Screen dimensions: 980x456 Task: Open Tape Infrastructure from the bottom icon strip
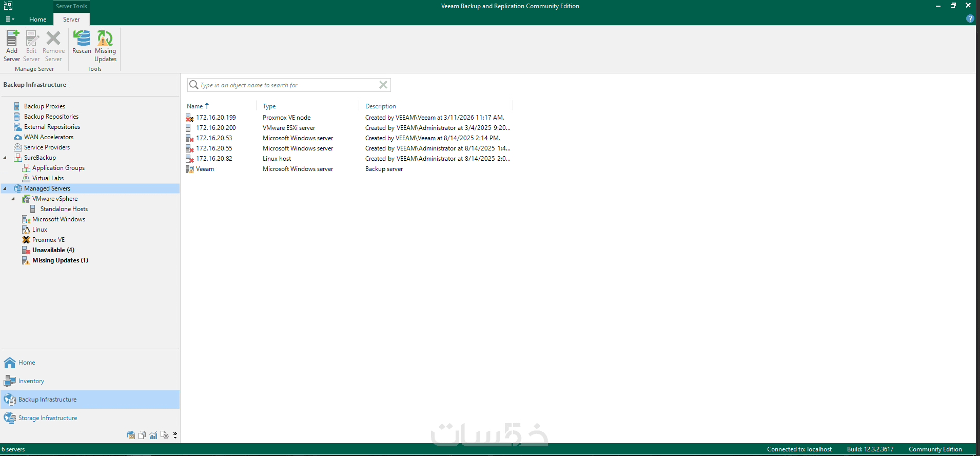pos(131,435)
